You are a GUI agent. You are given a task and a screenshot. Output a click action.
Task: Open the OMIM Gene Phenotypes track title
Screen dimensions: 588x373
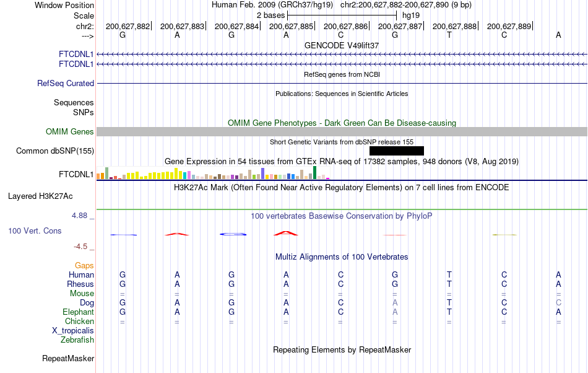pyautogui.click(x=342, y=123)
